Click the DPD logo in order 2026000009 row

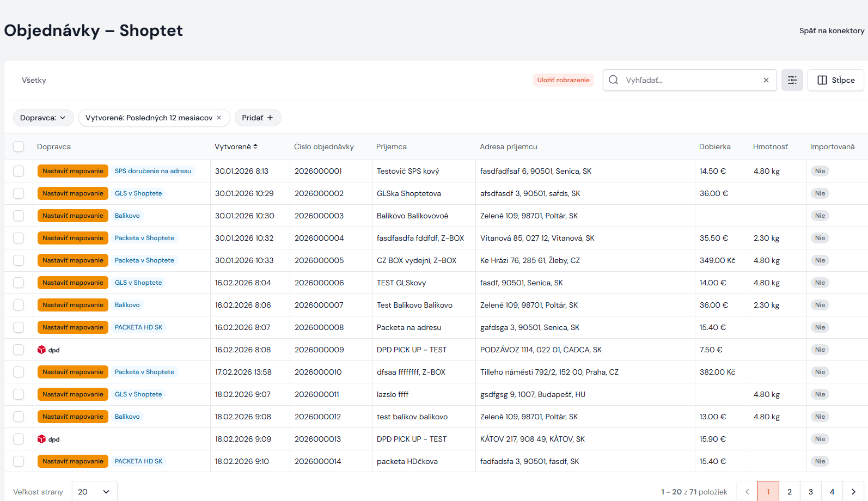(x=48, y=350)
